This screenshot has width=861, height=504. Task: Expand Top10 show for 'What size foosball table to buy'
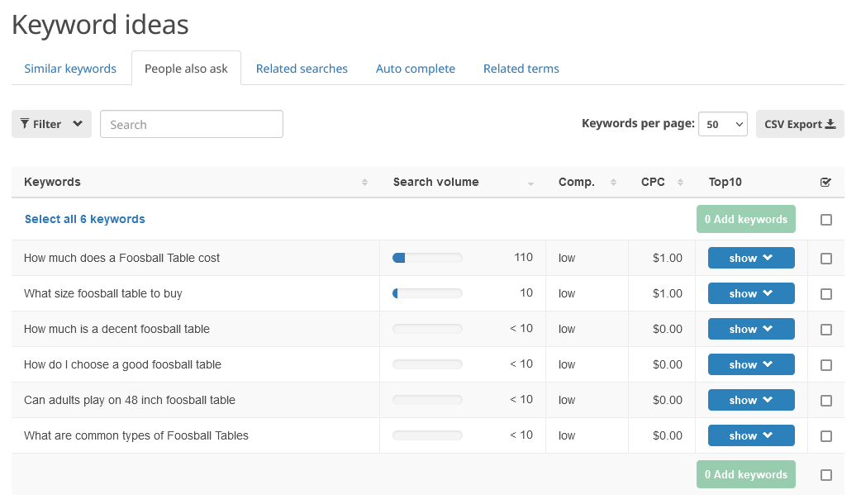[751, 294]
